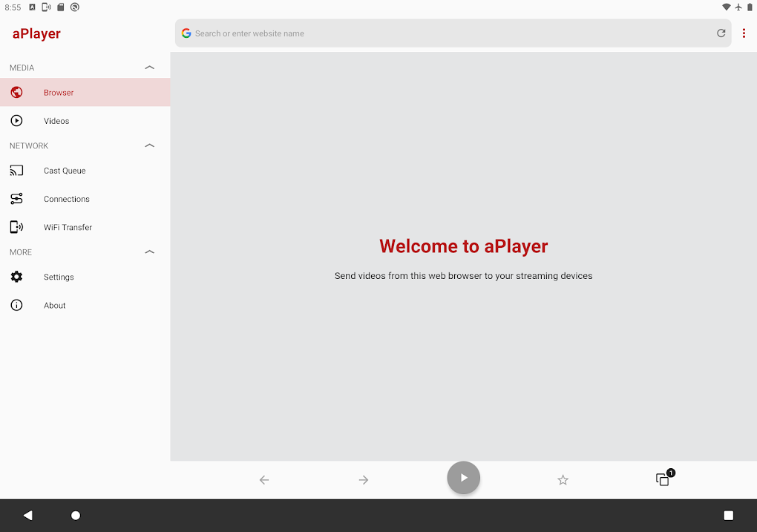Screen dimensions: 757x532
Task: Open the WiFi Transfer menu label
Action: coord(68,227)
